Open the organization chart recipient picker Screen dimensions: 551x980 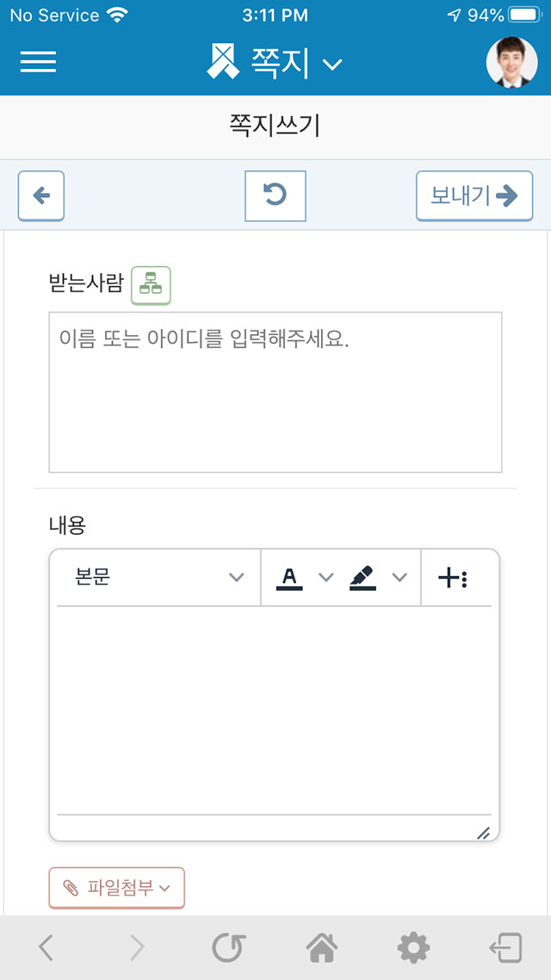151,286
